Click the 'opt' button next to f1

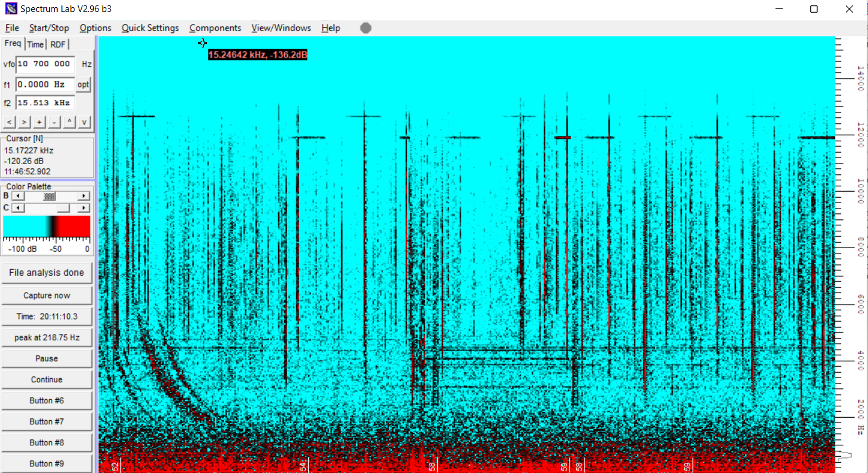83,85
